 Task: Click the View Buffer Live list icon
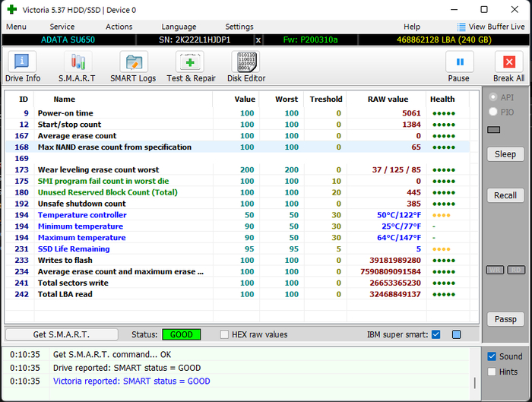[x=461, y=27]
